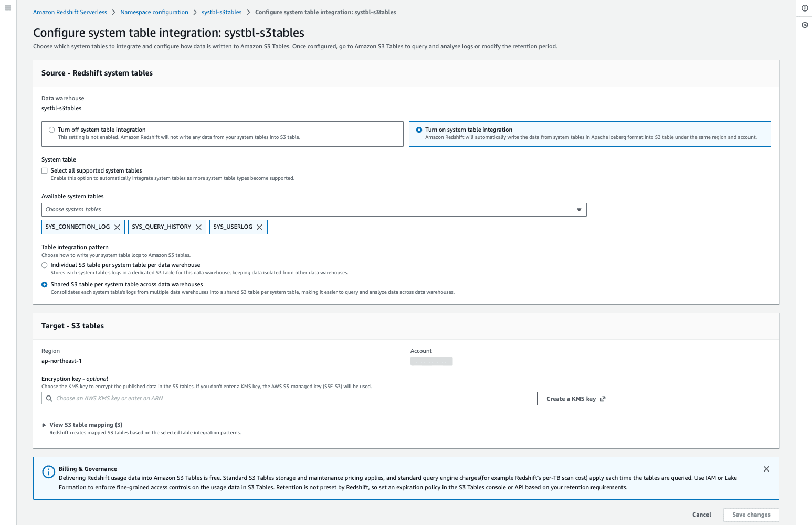Go to Amazon Redshift Serverless breadcrumb
This screenshot has width=812, height=525.
coord(70,12)
